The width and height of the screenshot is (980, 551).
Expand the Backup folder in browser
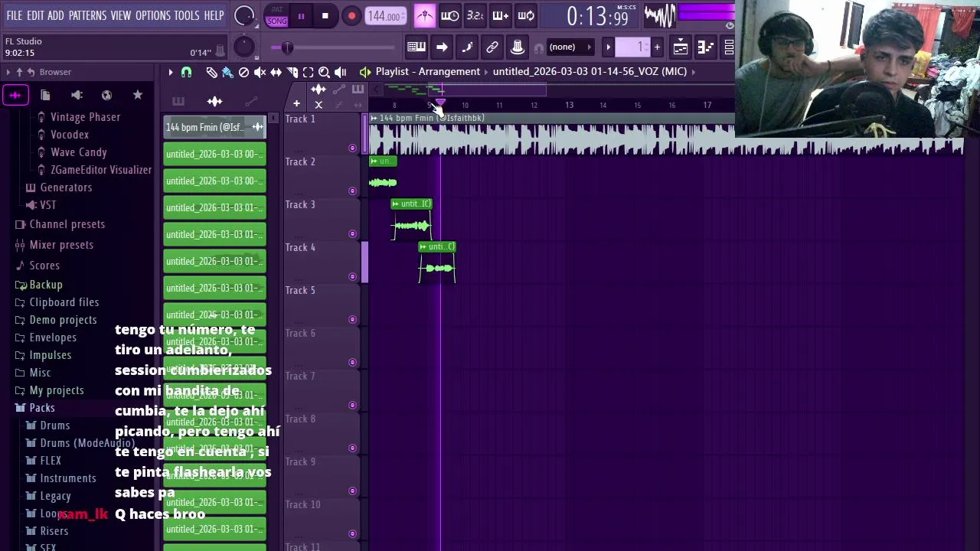[46, 285]
